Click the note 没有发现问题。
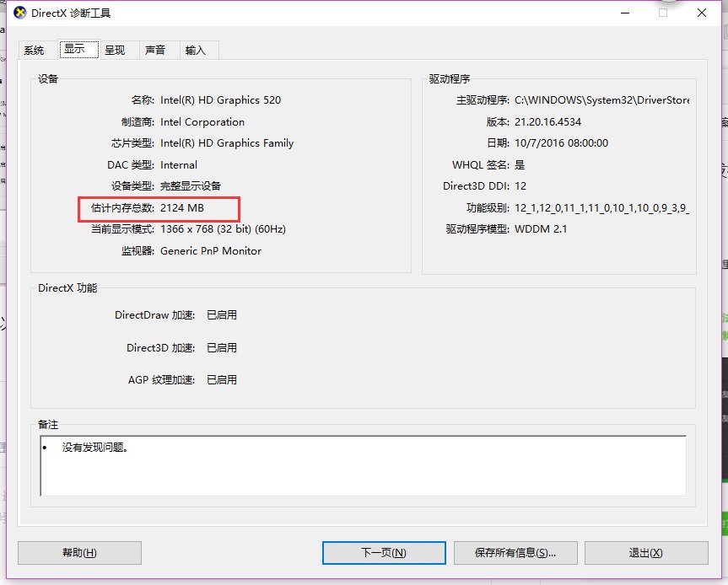This screenshot has height=585, width=728. point(94,448)
